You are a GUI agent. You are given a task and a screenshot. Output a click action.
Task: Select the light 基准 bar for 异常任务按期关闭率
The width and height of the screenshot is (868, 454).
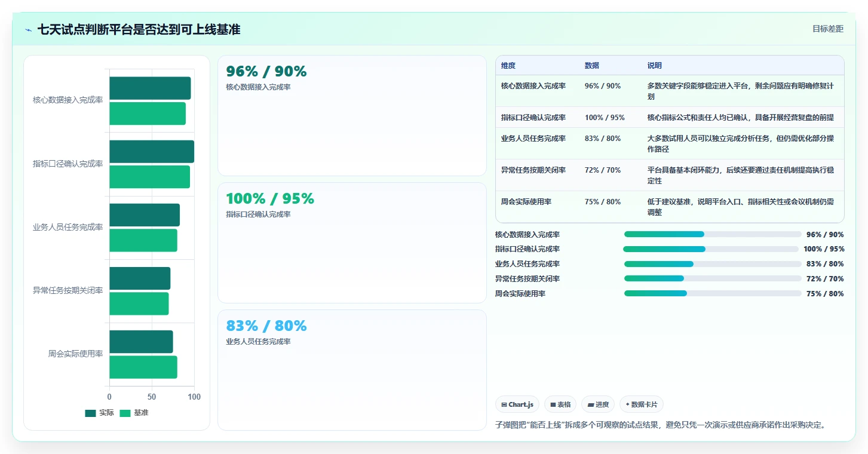point(139,303)
